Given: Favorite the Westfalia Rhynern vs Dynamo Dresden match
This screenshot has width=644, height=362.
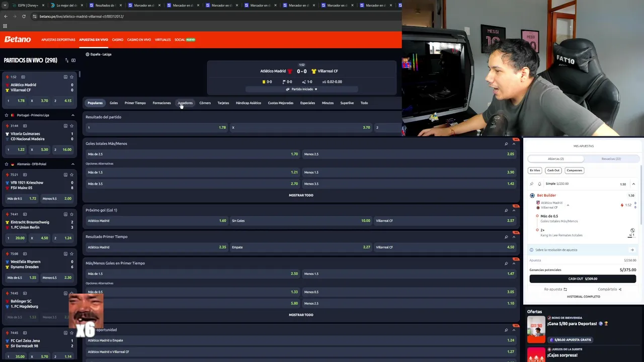Looking at the screenshot, I should point(71,254).
